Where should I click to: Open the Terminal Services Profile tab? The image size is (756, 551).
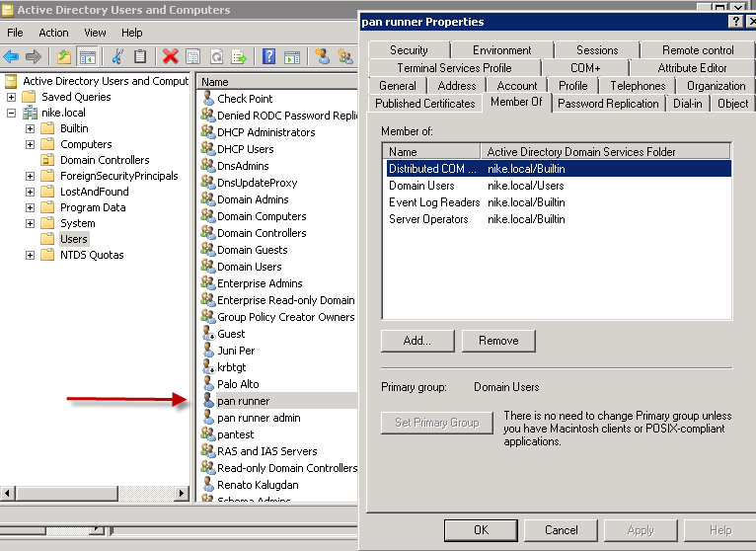454,68
